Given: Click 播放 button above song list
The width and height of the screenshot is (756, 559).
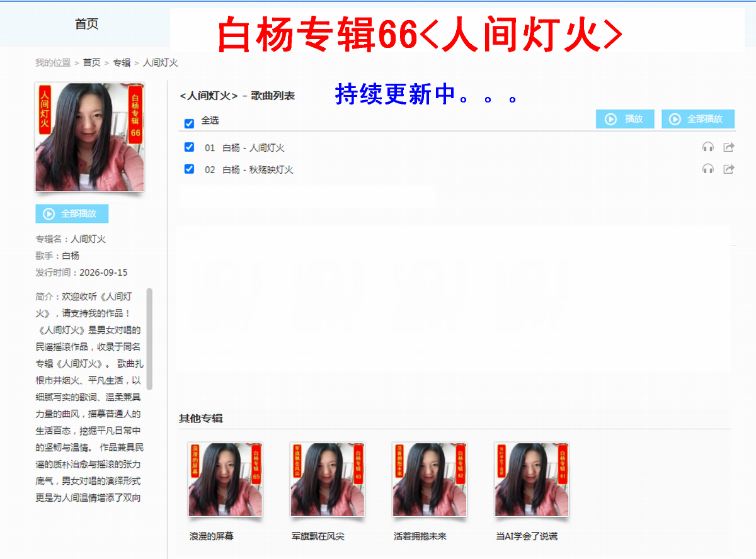Looking at the screenshot, I should (x=625, y=119).
